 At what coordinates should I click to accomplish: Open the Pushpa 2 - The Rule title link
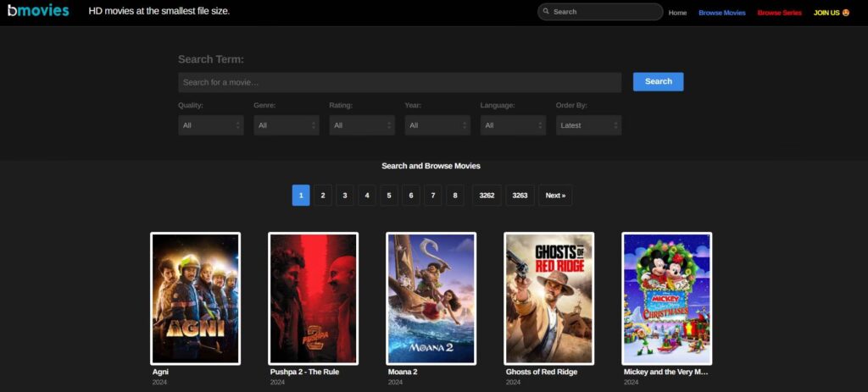304,372
